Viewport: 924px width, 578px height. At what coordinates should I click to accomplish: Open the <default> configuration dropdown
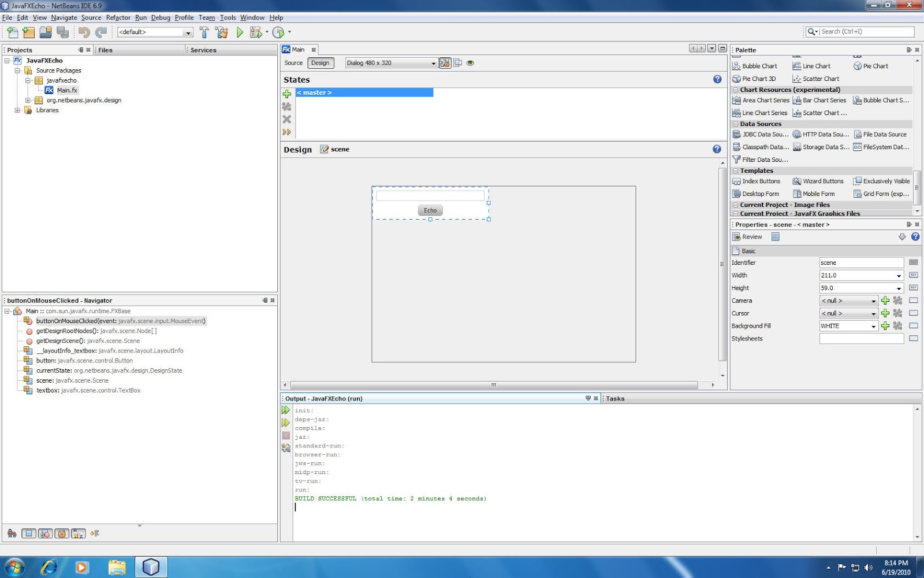(x=188, y=32)
